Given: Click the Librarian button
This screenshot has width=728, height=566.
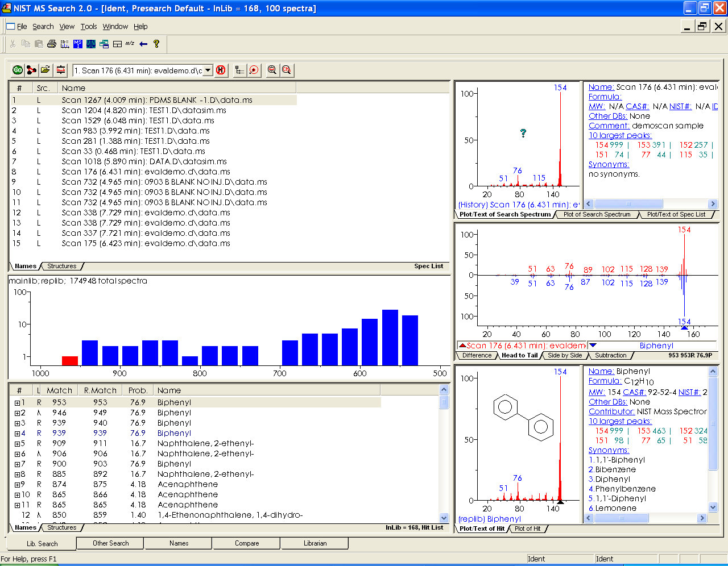Looking at the screenshot, I should pos(315,543).
